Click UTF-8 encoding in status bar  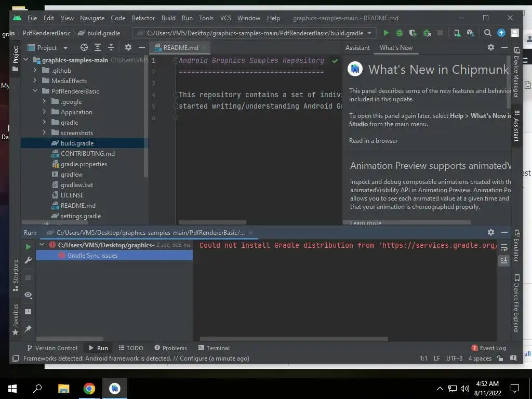[x=454, y=358]
